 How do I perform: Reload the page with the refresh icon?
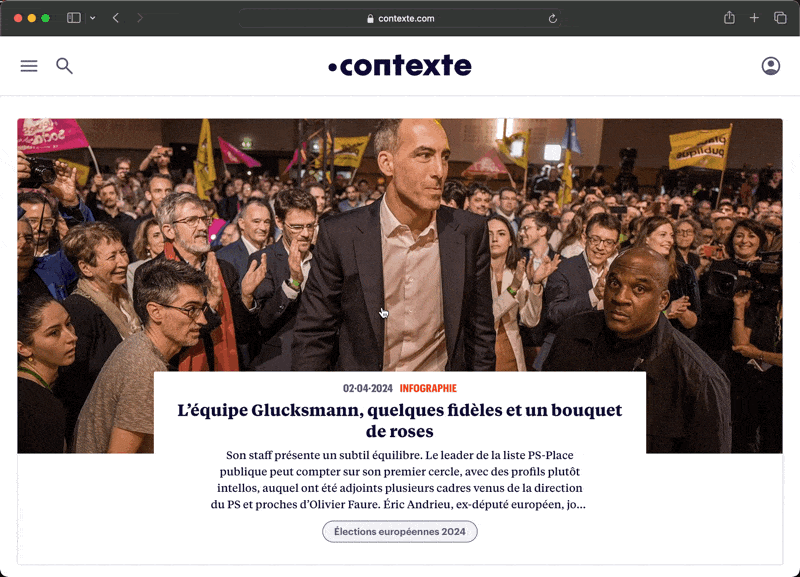[553, 19]
